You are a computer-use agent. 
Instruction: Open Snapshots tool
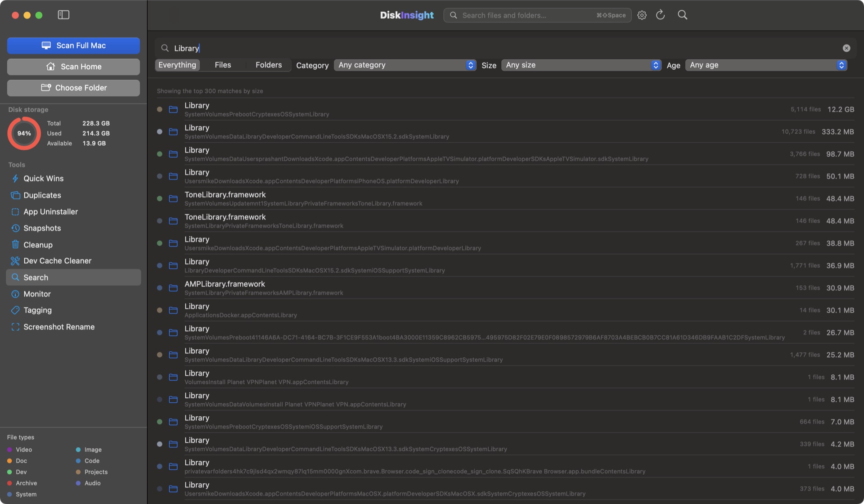click(73, 228)
